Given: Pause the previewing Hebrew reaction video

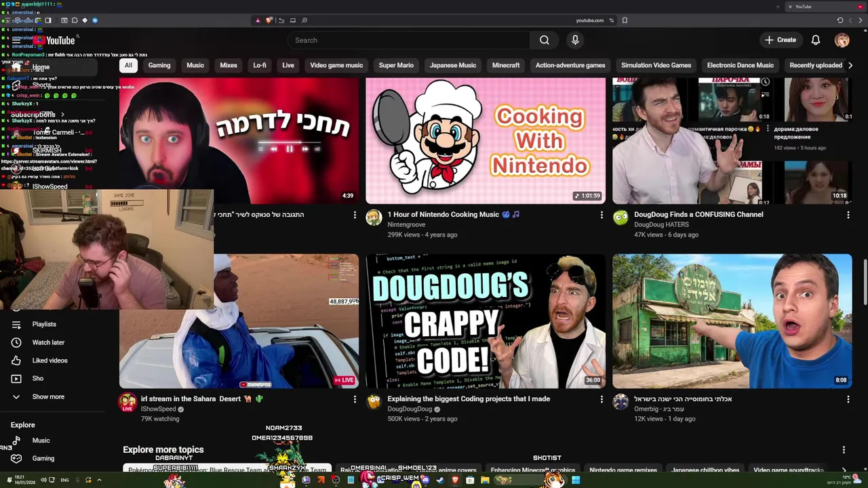Looking at the screenshot, I should tap(289, 149).
